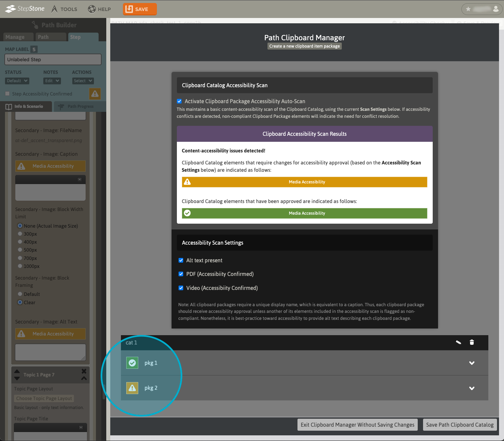504x441 pixels.
Task: Click the Map Label text field
Action: point(53,60)
